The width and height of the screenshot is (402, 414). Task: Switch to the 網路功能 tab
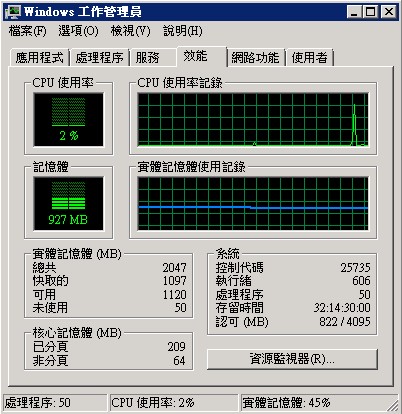coord(255,58)
